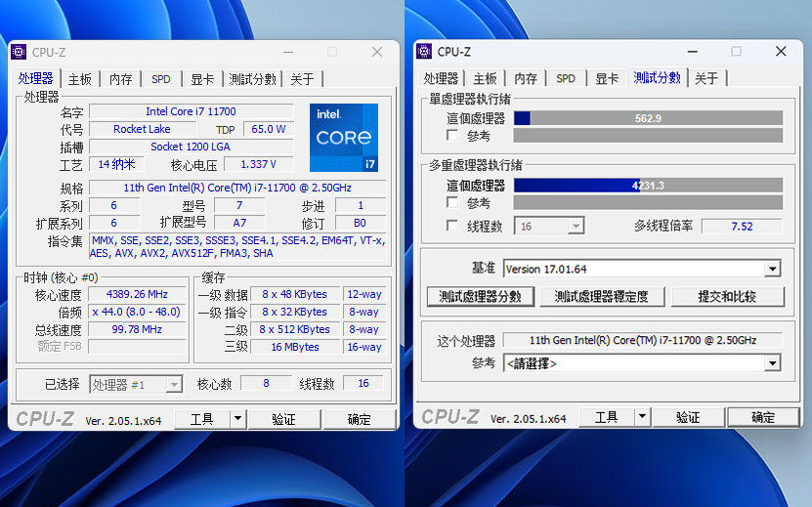This screenshot has width=812, height=507.
Task: Switch to 处理器 tab in right window
Action: 441,78
